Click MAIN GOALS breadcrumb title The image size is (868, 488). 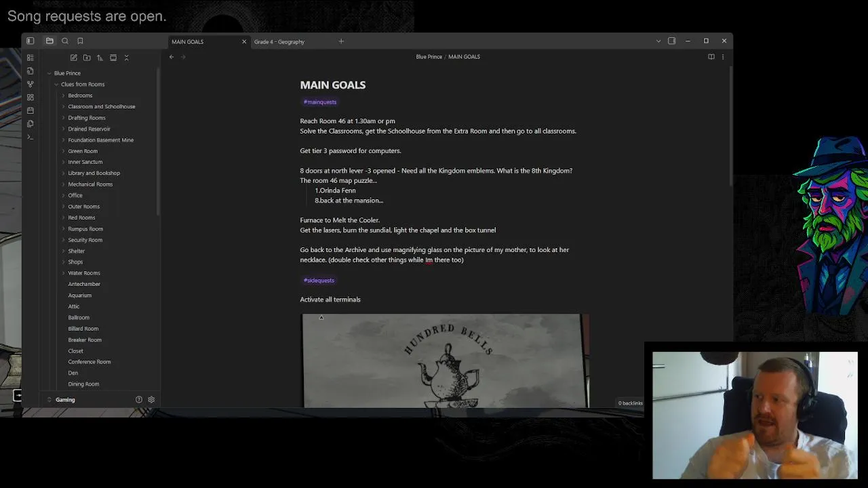464,57
